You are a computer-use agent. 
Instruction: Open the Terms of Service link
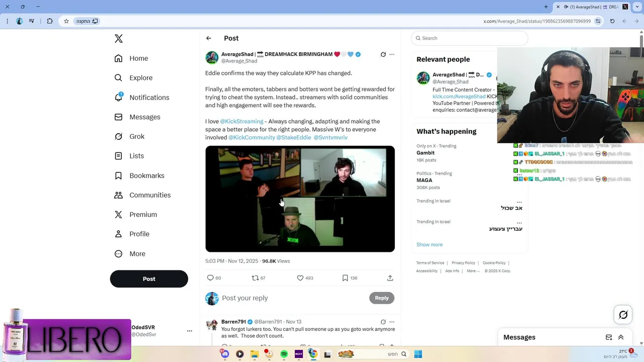coord(430,263)
